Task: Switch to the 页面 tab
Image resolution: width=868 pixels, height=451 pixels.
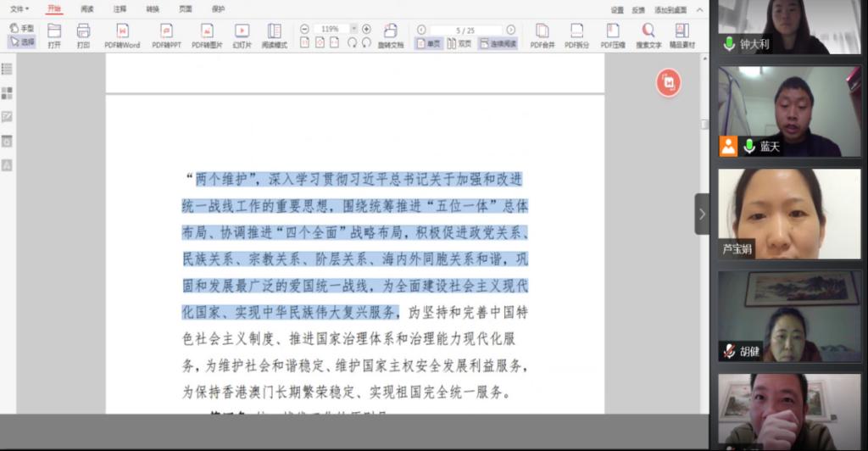Action: coord(186,8)
